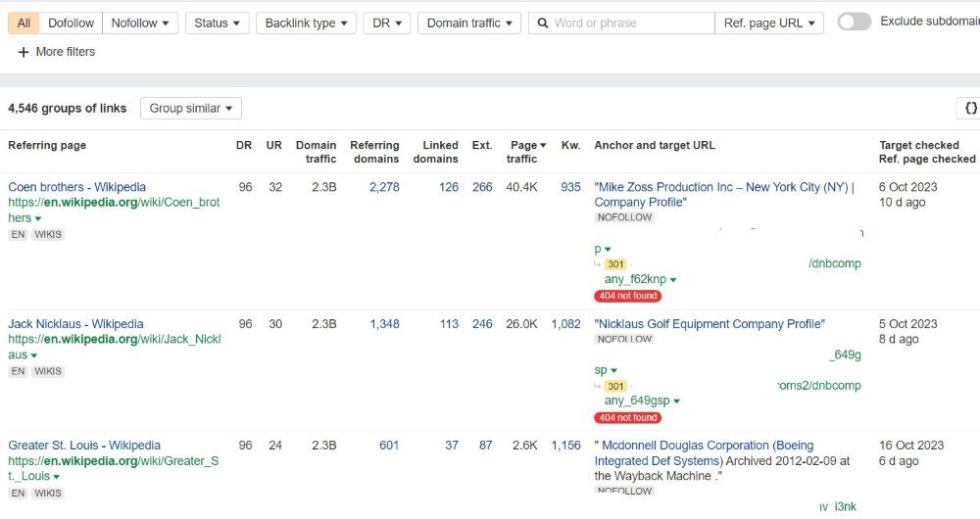This screenshot has width=980, height=519.
Task: Expand the Coen brothers URL dropdown arrow
Action: (38, 218)
